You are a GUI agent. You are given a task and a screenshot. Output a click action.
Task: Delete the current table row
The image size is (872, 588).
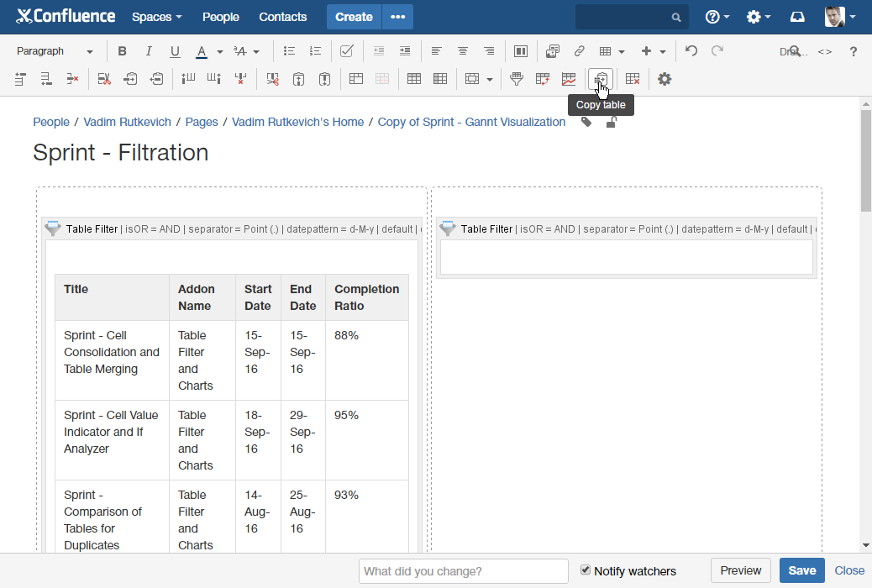(x=73, y=79)
